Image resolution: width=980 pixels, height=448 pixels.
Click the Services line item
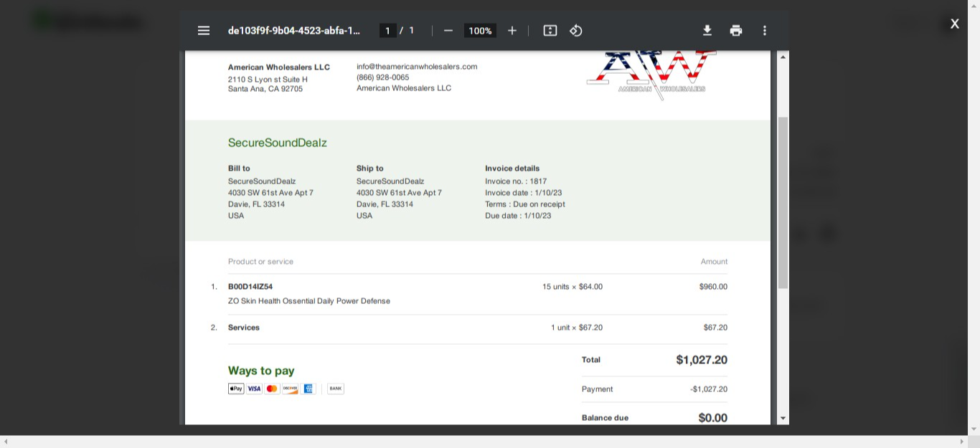tap(244, 328)
